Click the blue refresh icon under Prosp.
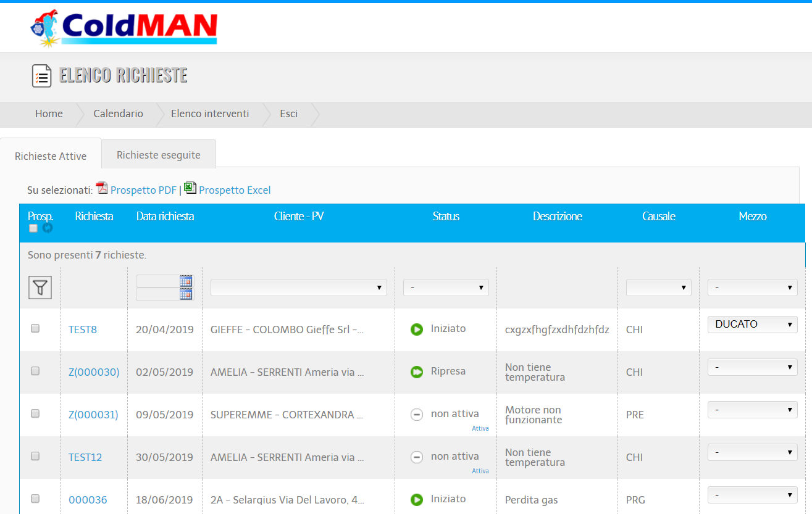The height and width of the screenshot is (514, 812). point(48,228)
